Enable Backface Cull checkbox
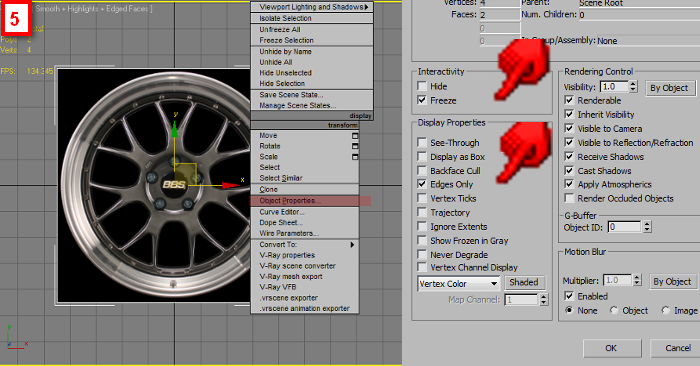This screenshot has width=700, height=366. pos(422,171)
